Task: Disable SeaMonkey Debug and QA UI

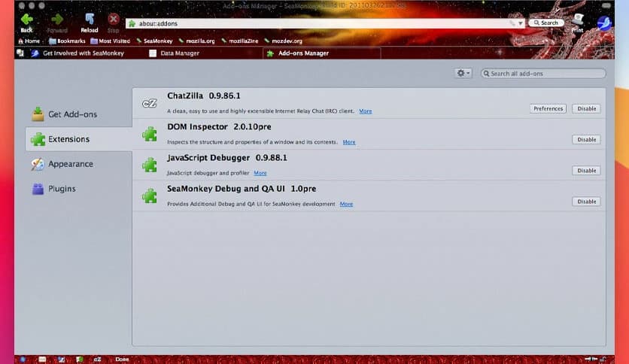Action: point(586,202)
